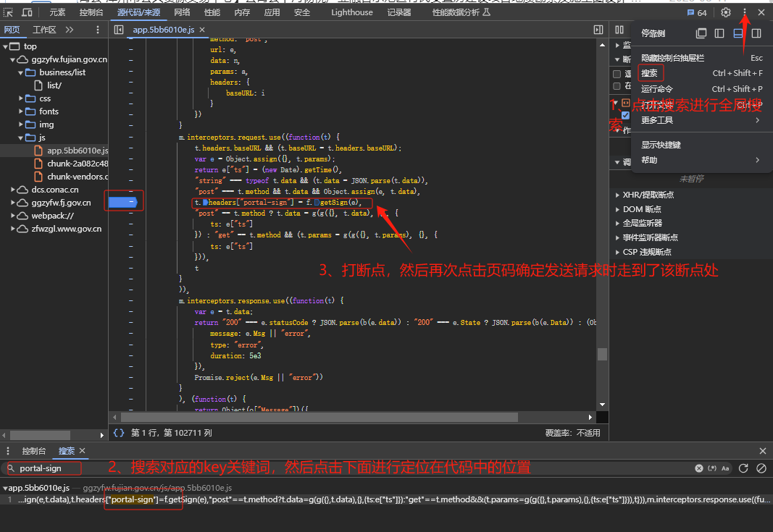Screen dimensions: 773x532
Task: Dock DevTools to the right
Action: pyautogui.click(x=756, y=33)
